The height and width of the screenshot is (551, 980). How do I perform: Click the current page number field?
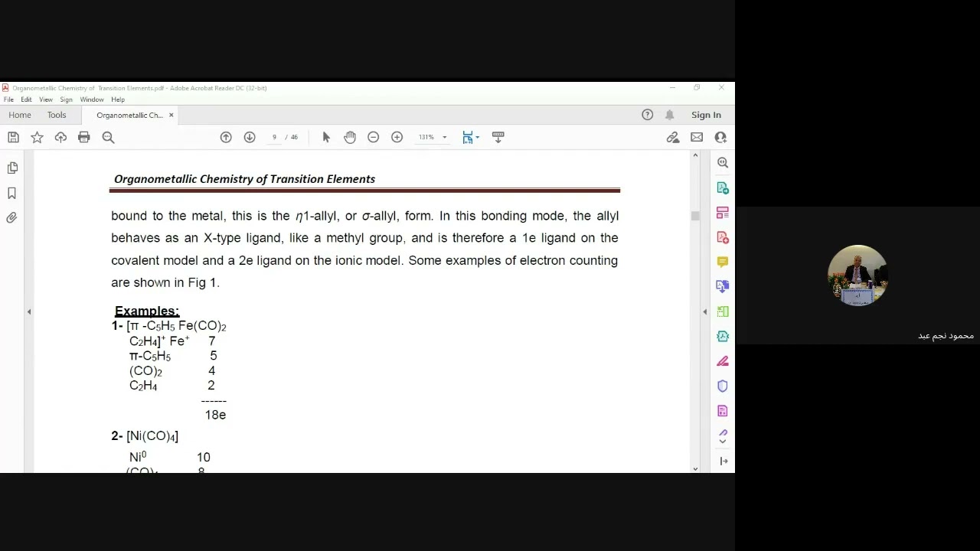274,137
